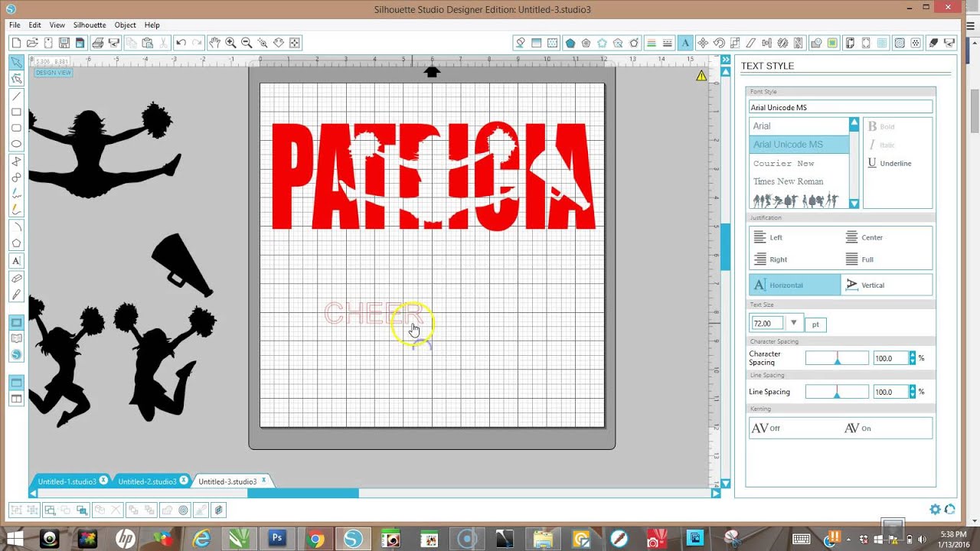Open the Library book icon

tap(16, 338)
